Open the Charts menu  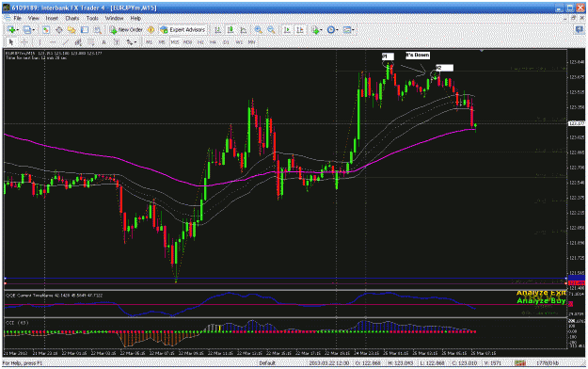click(72, 18)
